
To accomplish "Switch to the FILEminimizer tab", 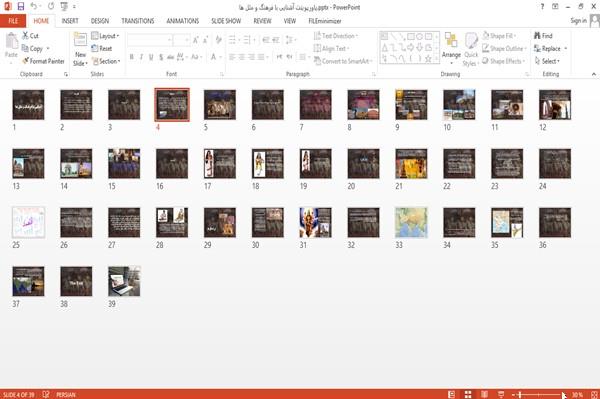I will 325,21.
